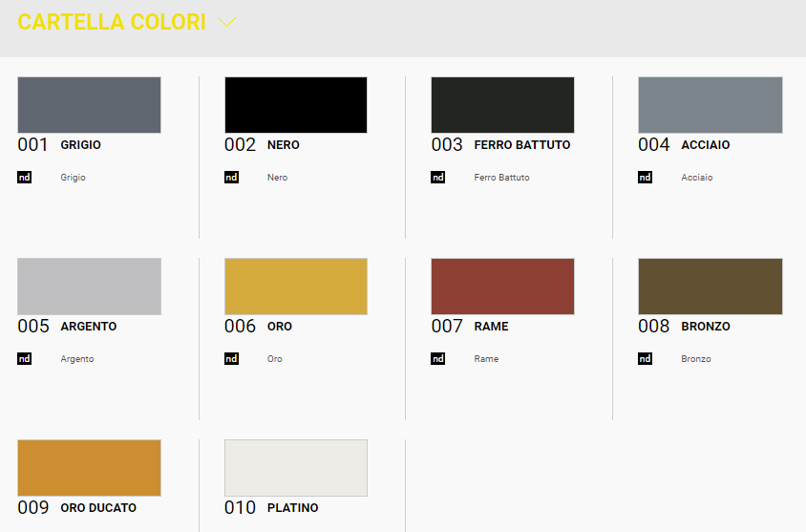Choose the 009 Oro Ducato swatch
806x532 pixels.
point(89,468)
